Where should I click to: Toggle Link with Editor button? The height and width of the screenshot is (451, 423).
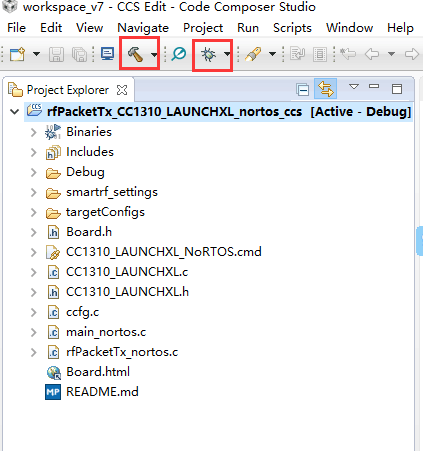coord(325,89)
